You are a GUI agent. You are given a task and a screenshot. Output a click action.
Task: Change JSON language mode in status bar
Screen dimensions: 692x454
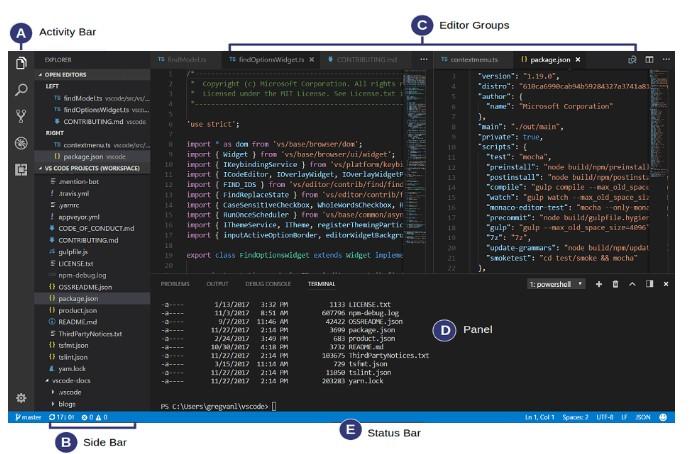coord(643,417)
